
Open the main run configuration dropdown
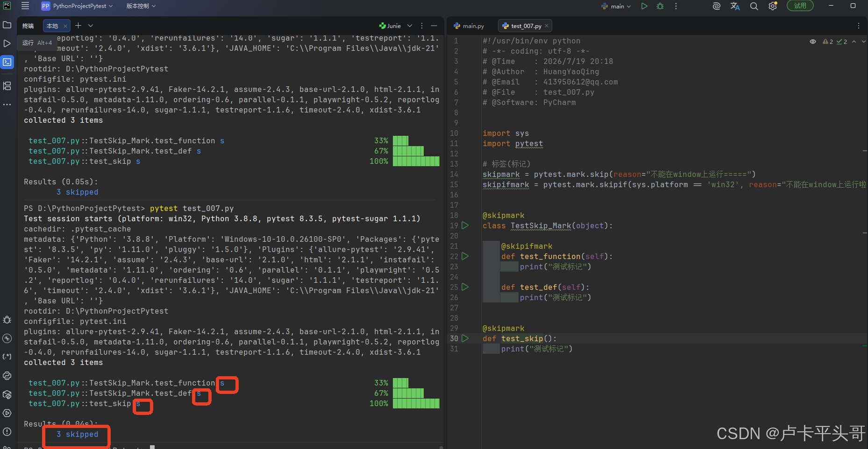click(616, 6)
